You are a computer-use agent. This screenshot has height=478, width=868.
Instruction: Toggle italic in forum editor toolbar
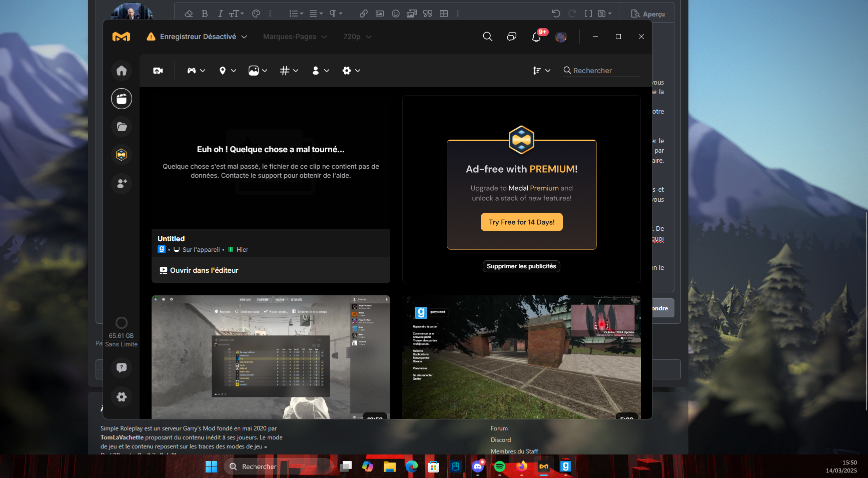(x=220, y=14)
